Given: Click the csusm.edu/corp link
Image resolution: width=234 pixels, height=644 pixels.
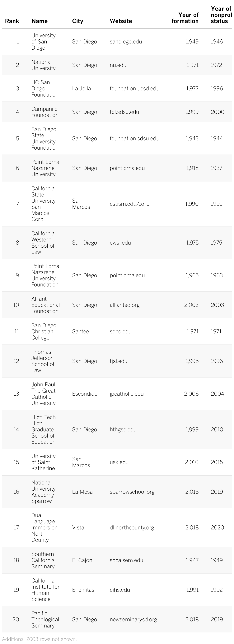Looking at the screenshot, I should point(129,204).
